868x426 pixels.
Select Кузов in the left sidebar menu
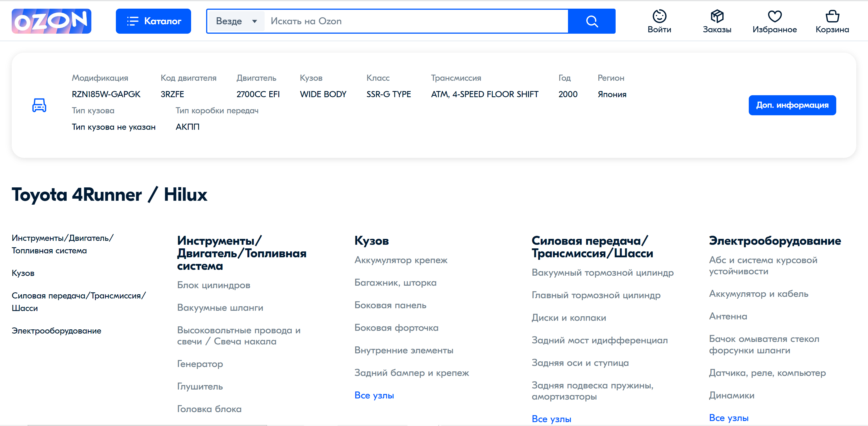click(x=23, y=273)
